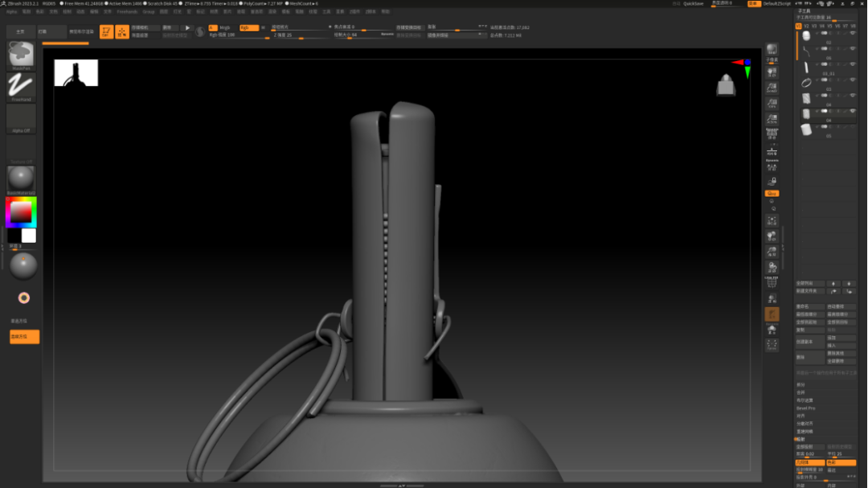Select the black secondary color swatch
This screenshot has height=488, width=868.
click(x=14, y=236)
